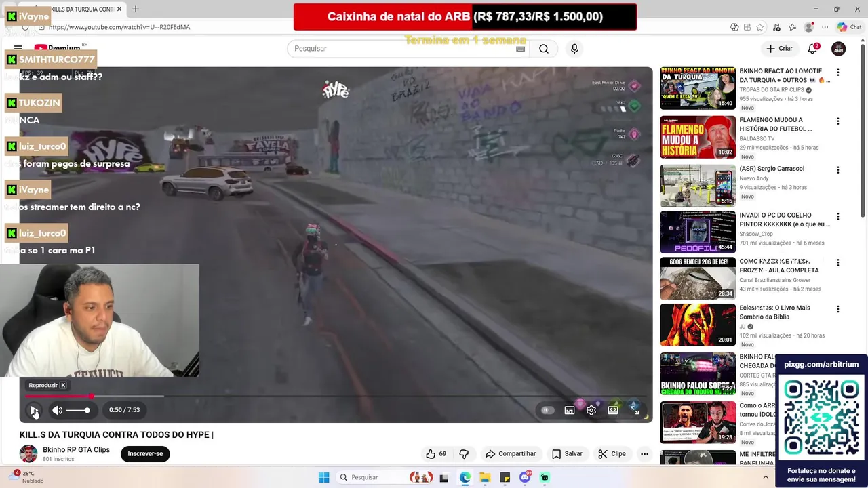Open the YouTube notifications bell

[812, 49]
